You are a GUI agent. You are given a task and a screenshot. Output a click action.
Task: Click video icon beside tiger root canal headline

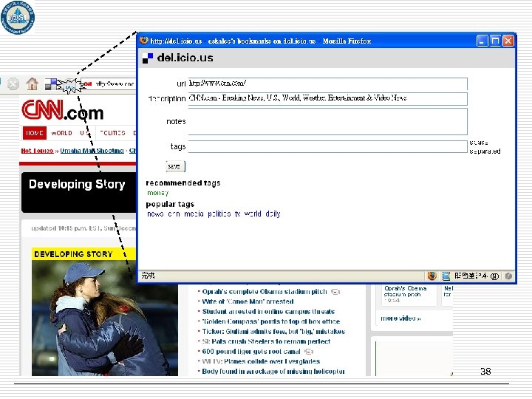pyautogui.click(x=308, y=352)
